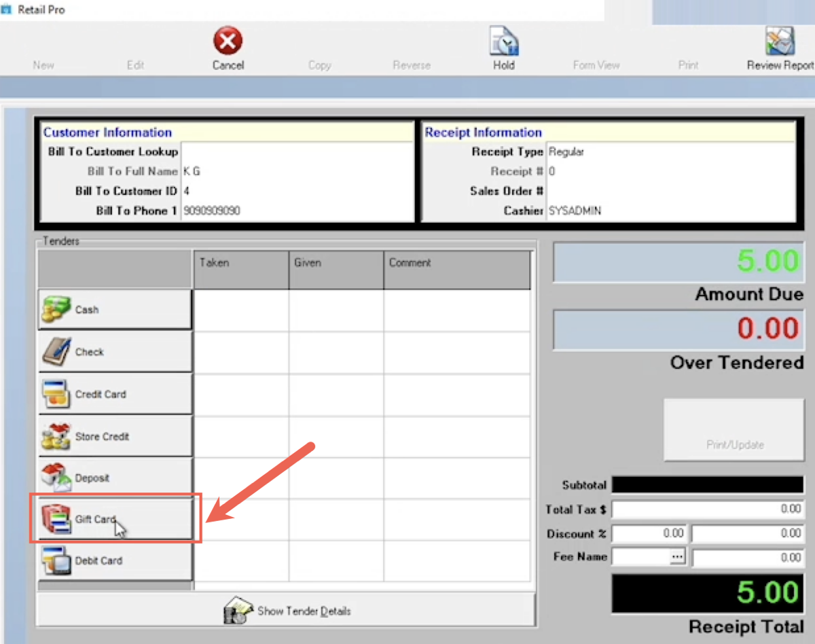Click the Print/Update button
Image resolution: width=815 pixels, height=644 pixels.
tap(734, 430)
